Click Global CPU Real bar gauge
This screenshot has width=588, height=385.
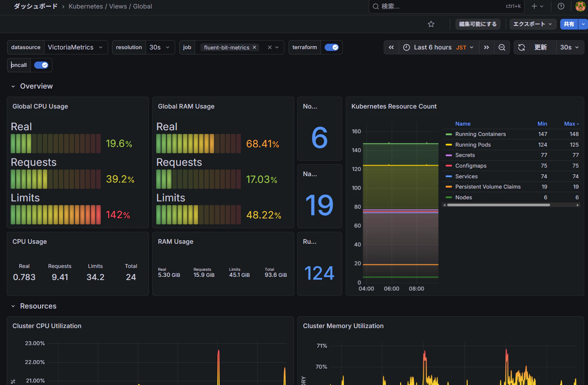(56, 143)
